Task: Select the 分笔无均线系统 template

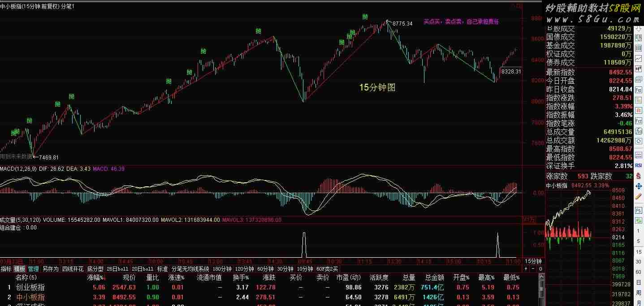Action: click(190, 269)
